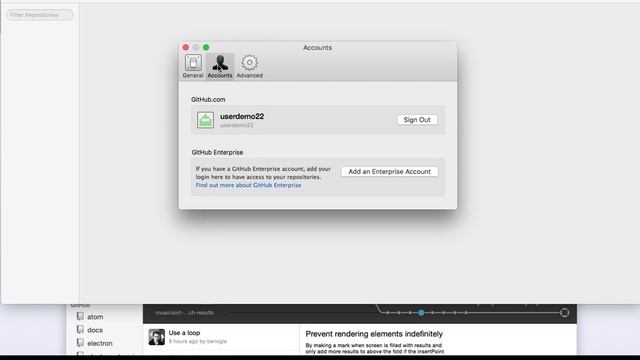Screen dimensions: 640x360
Task: Click the green zoom button of Accounts window
Action: point(206,47)
